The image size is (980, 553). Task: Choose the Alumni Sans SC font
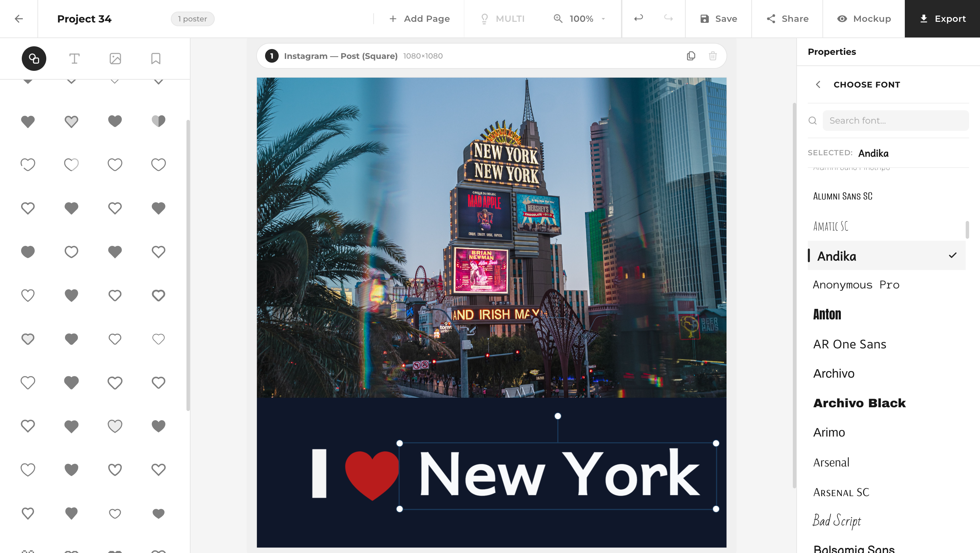pos(843,196)
